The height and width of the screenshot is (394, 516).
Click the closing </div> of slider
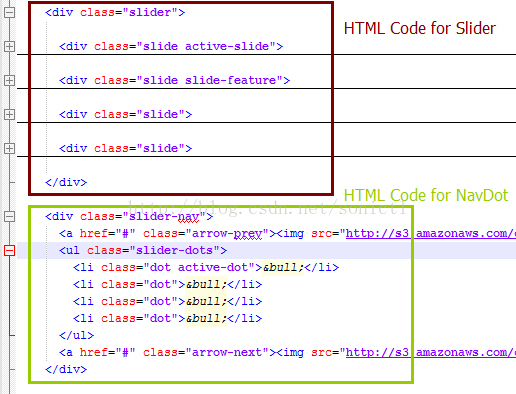click(66, 182)
